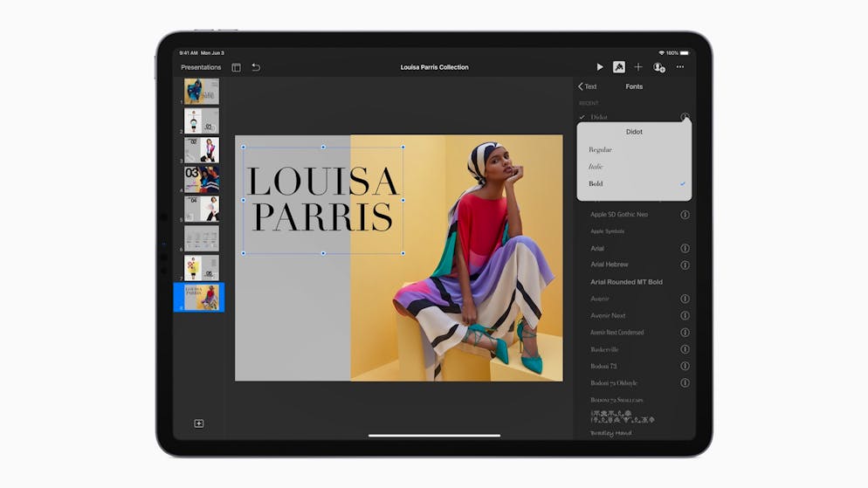Tap the plus Insert icon in toolbar
Screen dimensions: 868x488
coord(638,67)
